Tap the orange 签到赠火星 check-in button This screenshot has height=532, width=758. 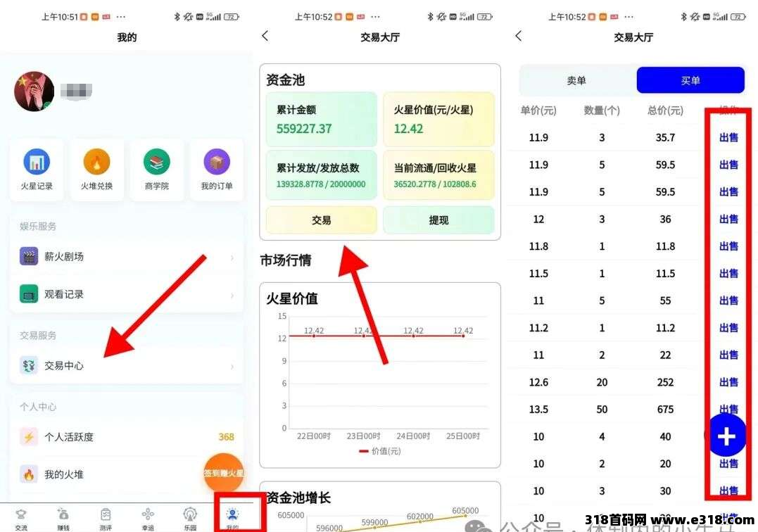click(x=224, y=473)
